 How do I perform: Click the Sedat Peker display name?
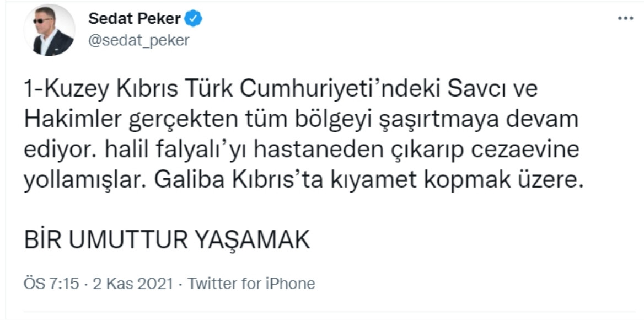click(x=135, y=19)
